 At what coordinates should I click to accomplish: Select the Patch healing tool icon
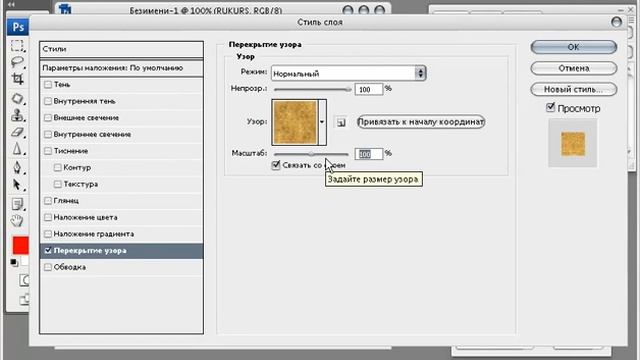17,98
